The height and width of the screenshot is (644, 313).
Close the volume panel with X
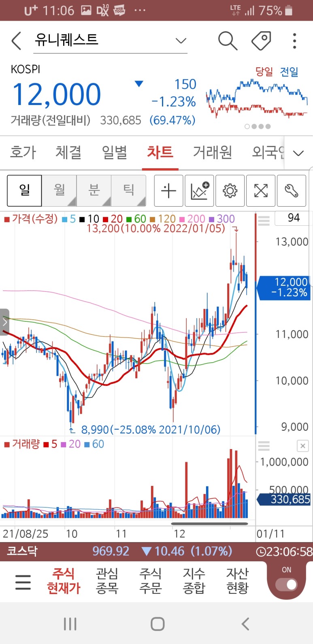click(303, 446)
